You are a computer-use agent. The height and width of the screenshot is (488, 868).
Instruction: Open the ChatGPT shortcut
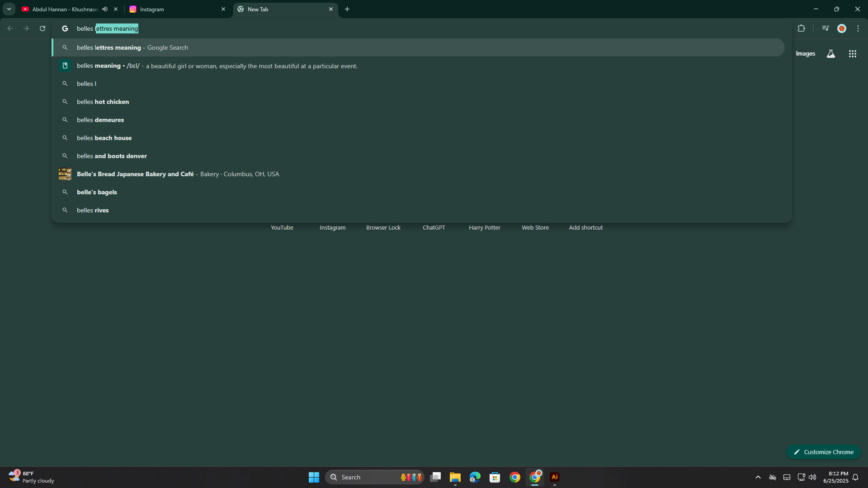pos(434,228)
